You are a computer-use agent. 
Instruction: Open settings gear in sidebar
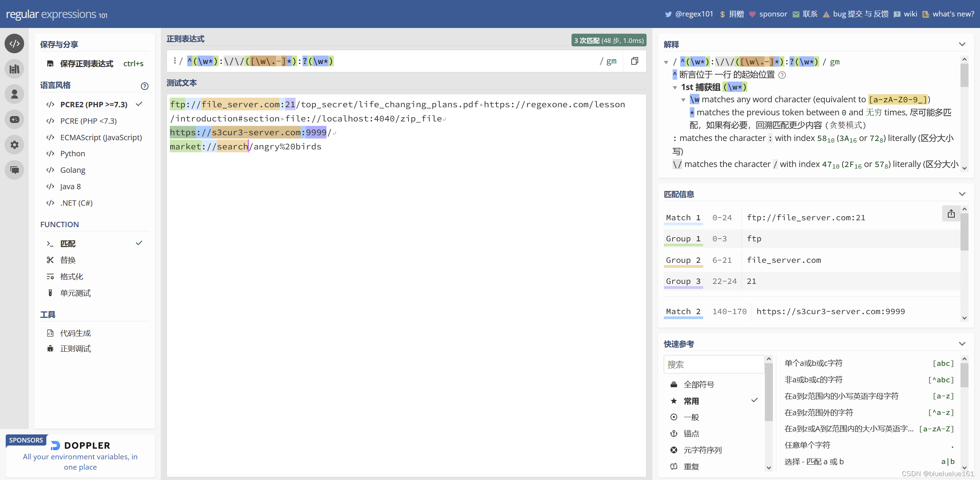pos(15,145)
